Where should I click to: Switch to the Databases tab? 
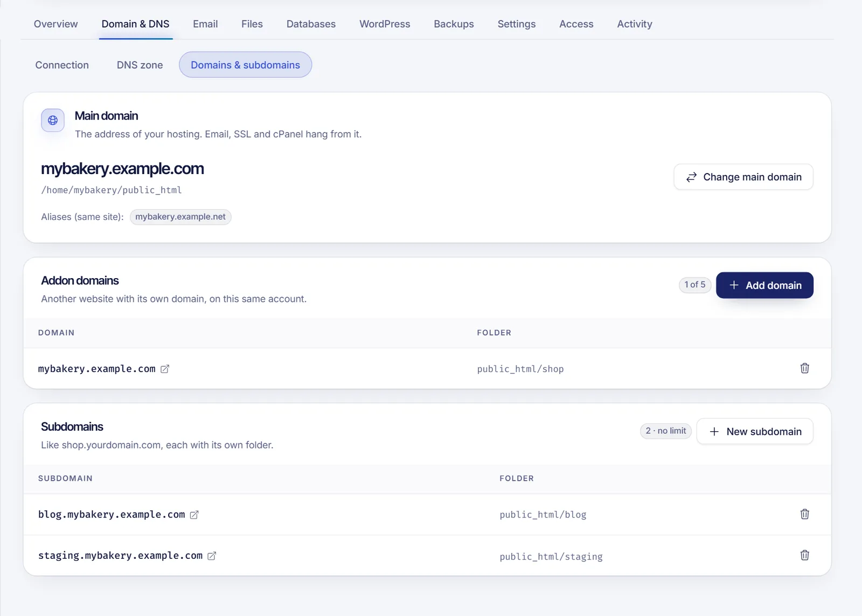[311, 24]
